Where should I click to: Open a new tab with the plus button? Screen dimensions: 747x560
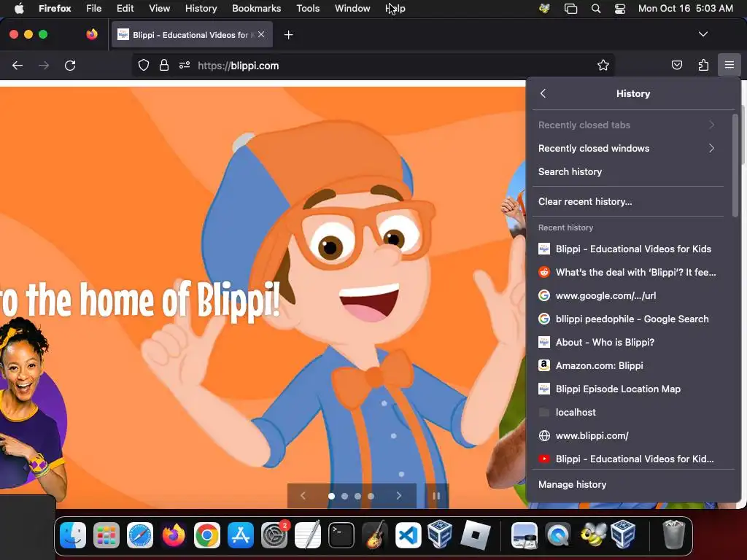click(x=288, y=35)
